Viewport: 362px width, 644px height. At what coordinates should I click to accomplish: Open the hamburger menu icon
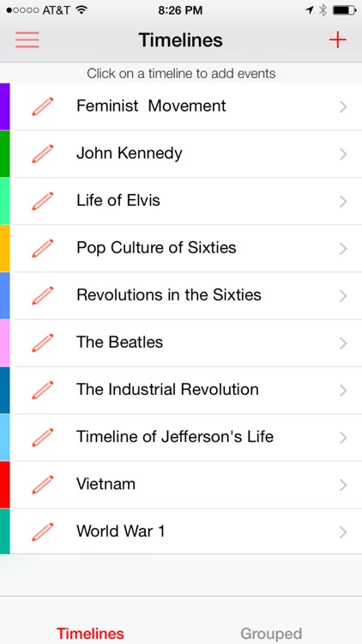click(27, 39)
